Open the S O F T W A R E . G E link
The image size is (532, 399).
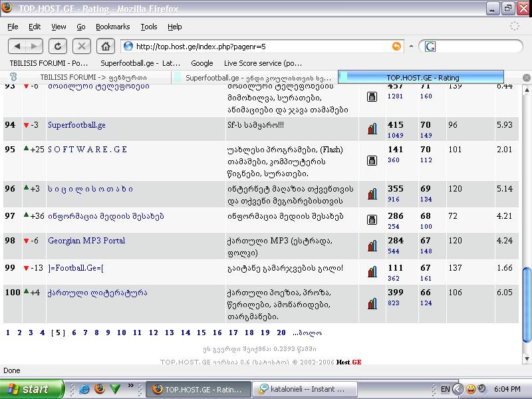(88, 150)
